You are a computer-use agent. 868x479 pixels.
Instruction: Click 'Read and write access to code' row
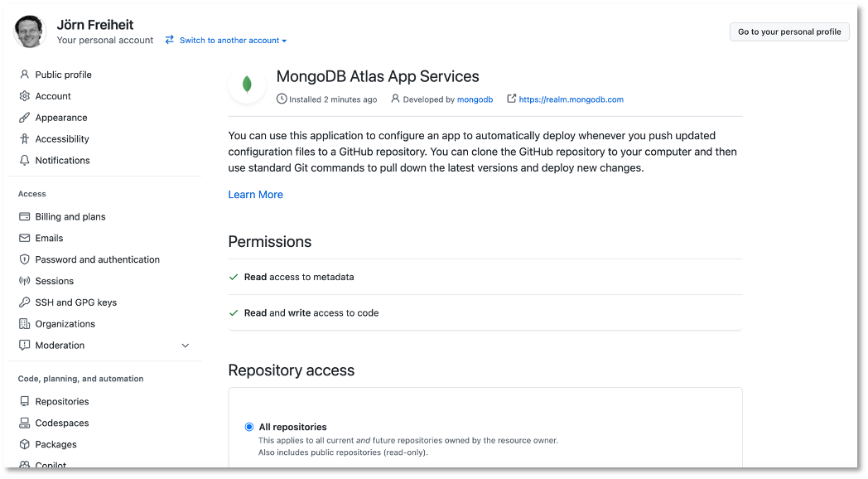(485, 313)
